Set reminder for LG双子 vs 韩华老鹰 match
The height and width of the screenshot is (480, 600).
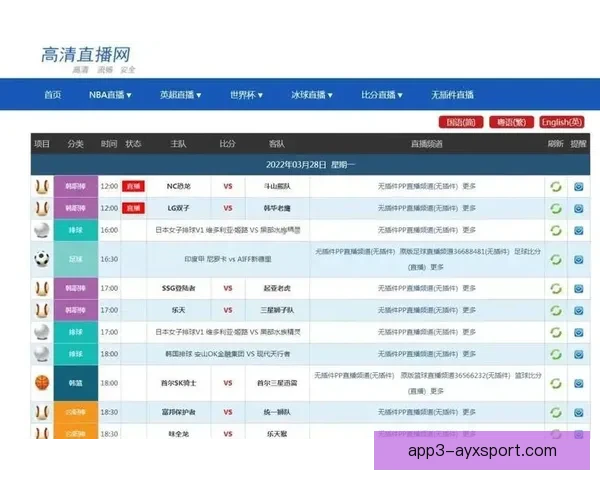579,208
